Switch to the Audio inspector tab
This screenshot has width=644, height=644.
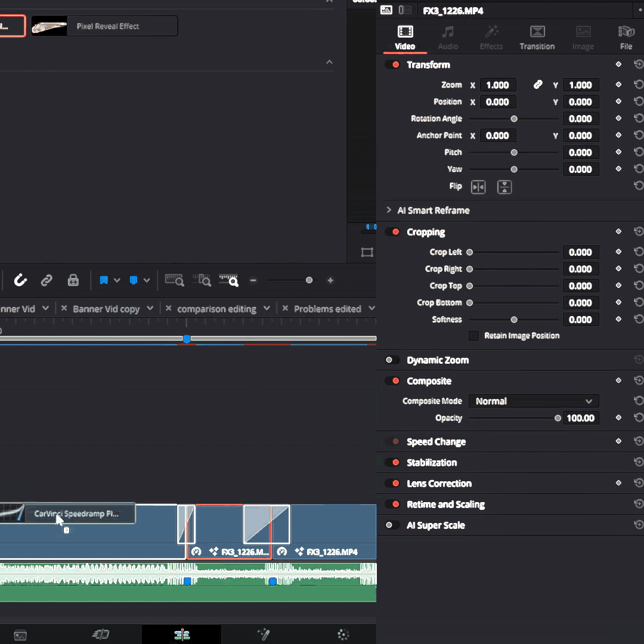click(x=448, y=37)
